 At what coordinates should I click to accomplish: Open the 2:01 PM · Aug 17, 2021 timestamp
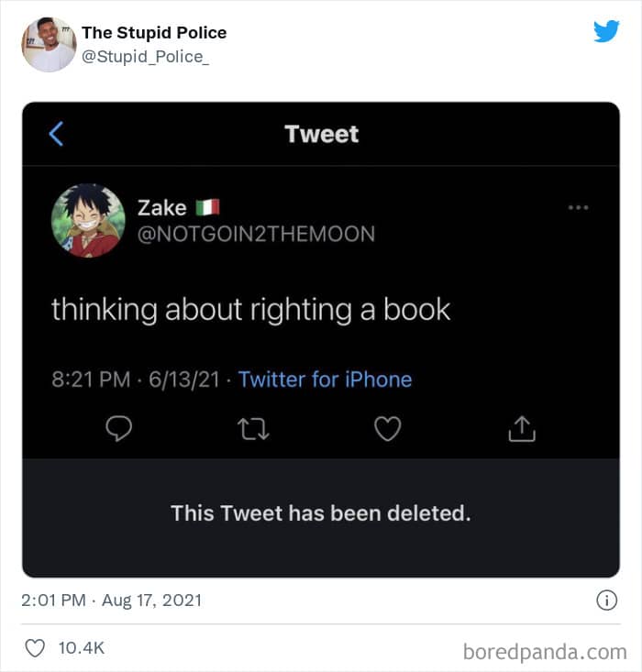pyautogui.click(x=112, y=600)
